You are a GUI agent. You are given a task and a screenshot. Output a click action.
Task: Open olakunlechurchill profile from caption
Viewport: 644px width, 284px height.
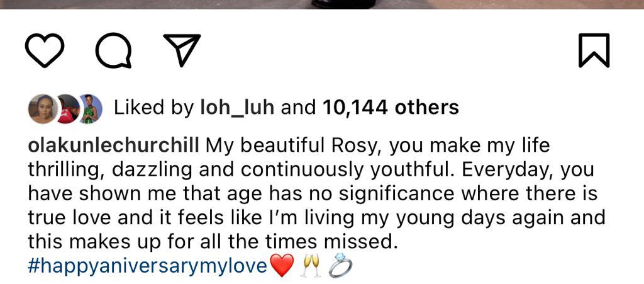[x=113, y=146]
